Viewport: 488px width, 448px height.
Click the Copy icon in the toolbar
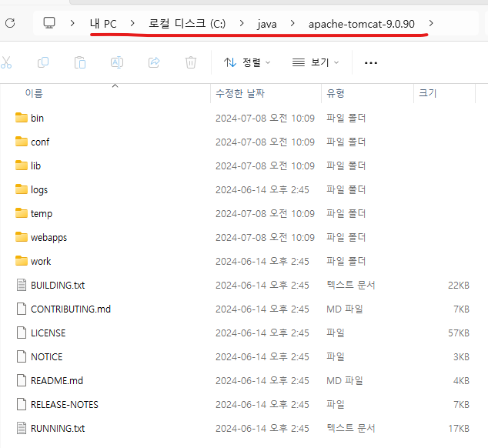(43, 62)
